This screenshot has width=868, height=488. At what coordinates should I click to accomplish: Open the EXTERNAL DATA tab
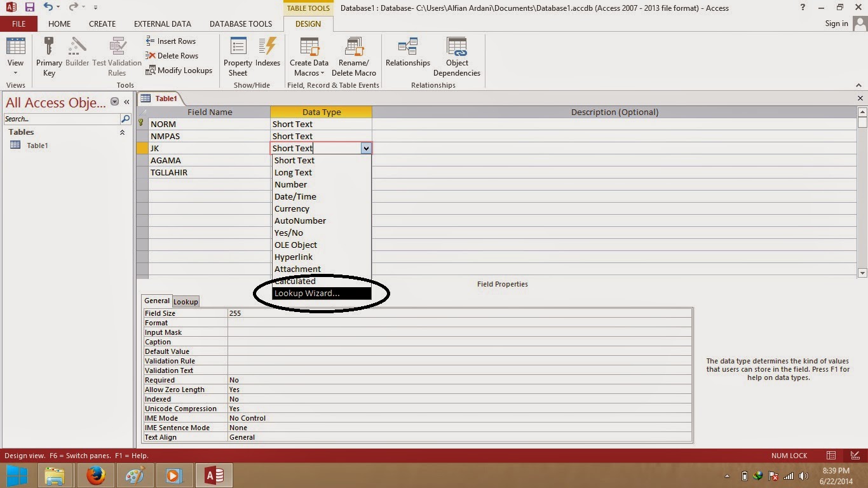[163, 24]
